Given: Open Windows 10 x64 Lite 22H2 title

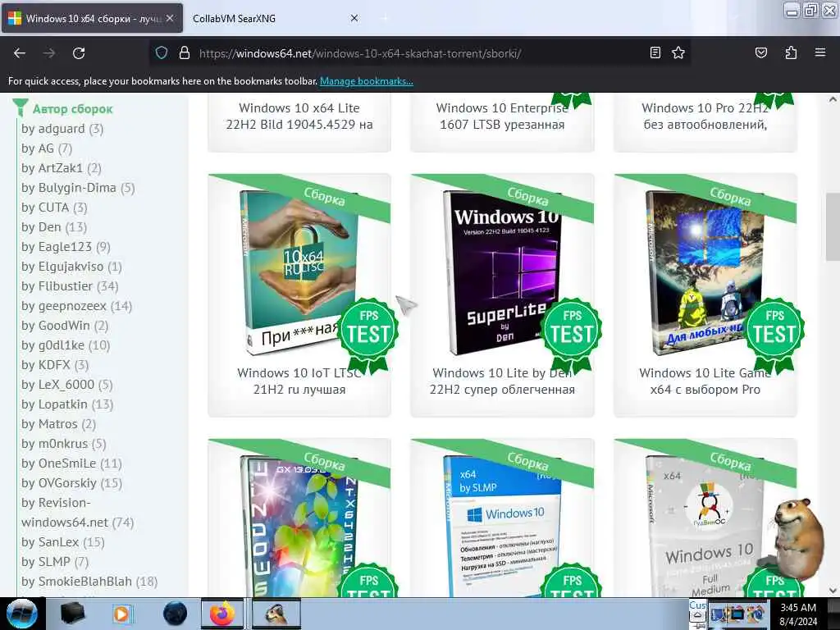Looking at the screenshot, I should point(299,116).
